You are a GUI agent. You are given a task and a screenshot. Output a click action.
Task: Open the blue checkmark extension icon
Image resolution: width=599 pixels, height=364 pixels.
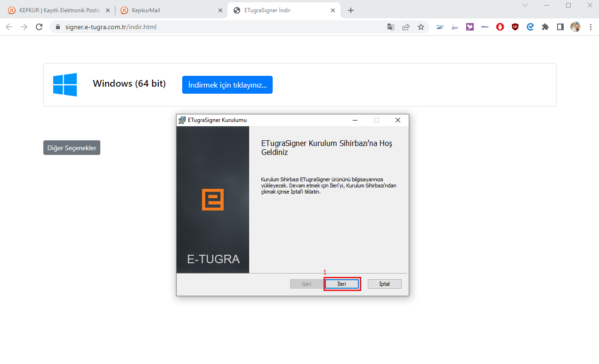530,27
